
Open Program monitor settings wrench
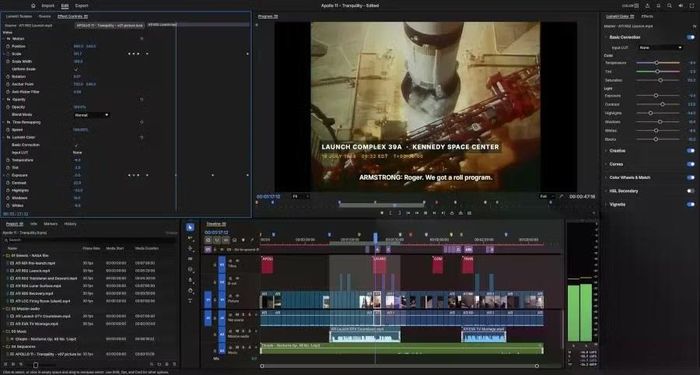click(561, 196)
